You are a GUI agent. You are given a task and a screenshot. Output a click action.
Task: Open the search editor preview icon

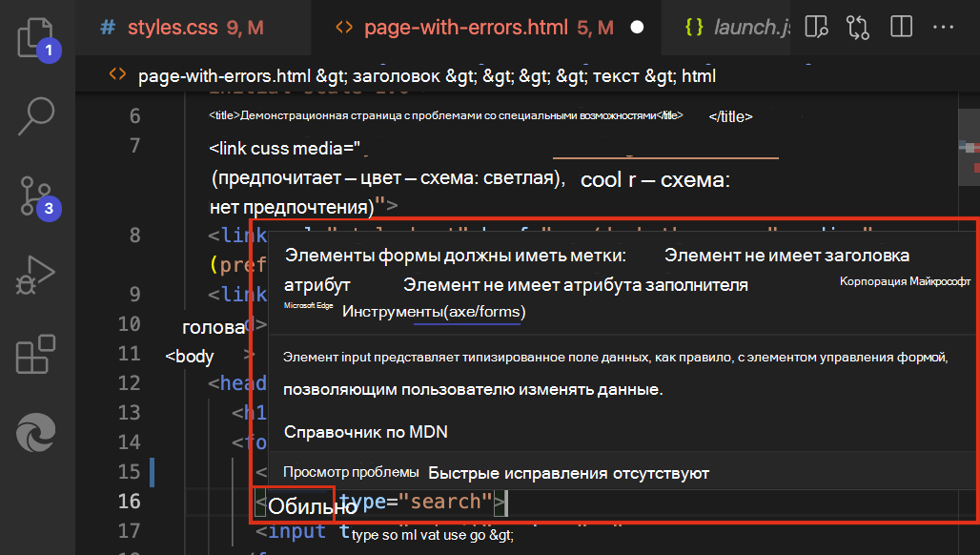816,28
